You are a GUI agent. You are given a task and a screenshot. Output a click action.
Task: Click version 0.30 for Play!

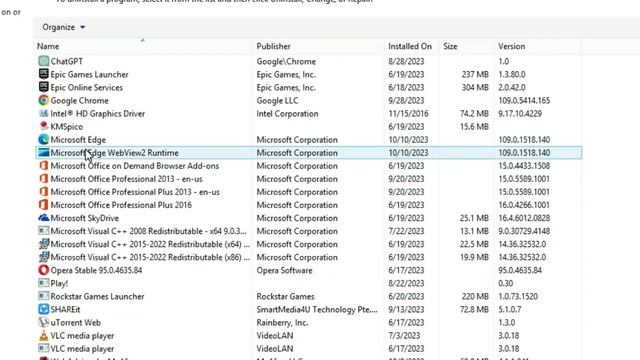tap(505, 283)
